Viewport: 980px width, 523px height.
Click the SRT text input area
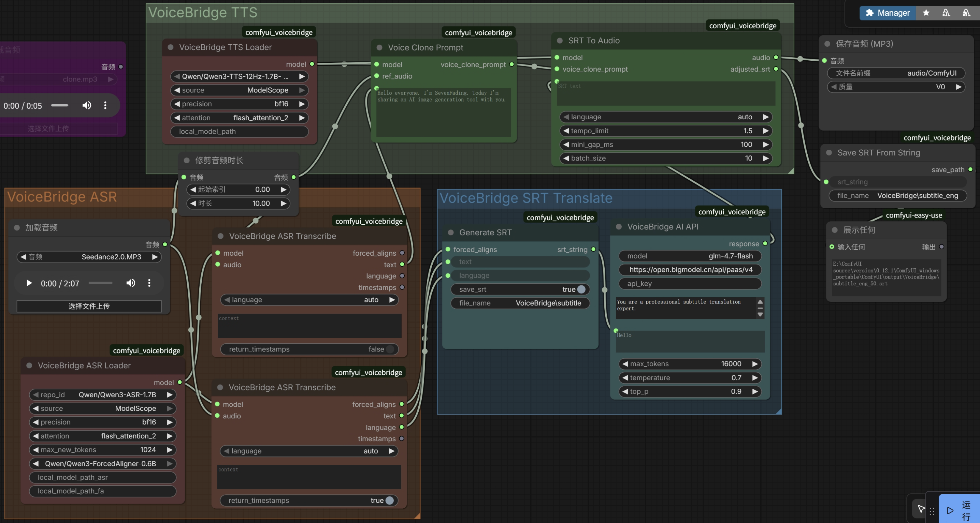(666, 93)
